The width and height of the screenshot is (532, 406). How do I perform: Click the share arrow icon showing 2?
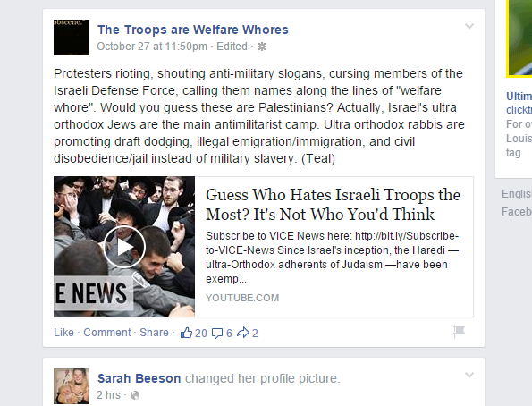(243, 333)
